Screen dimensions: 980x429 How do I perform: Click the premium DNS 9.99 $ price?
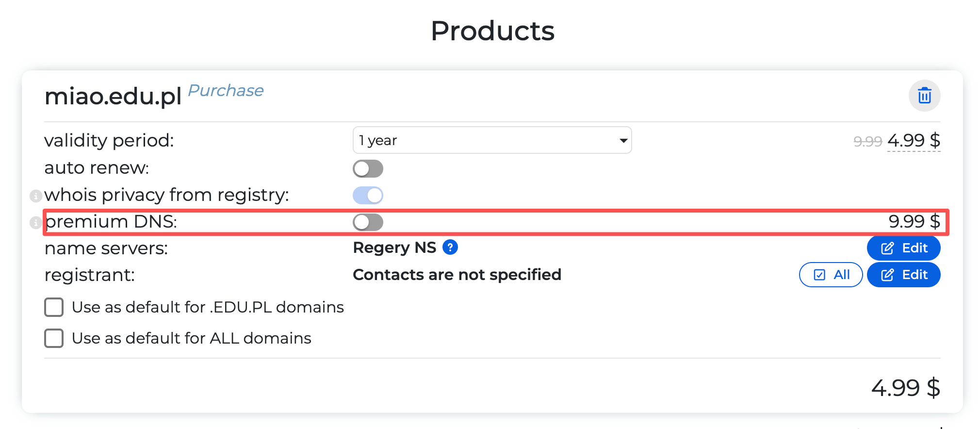pyautogui.click(x=914, y=221)
